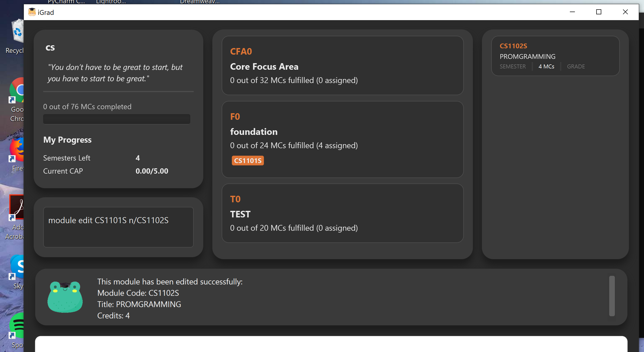Click the white panel at window bottom
This screenshot has width=644, height=352.
coord(331,344)
